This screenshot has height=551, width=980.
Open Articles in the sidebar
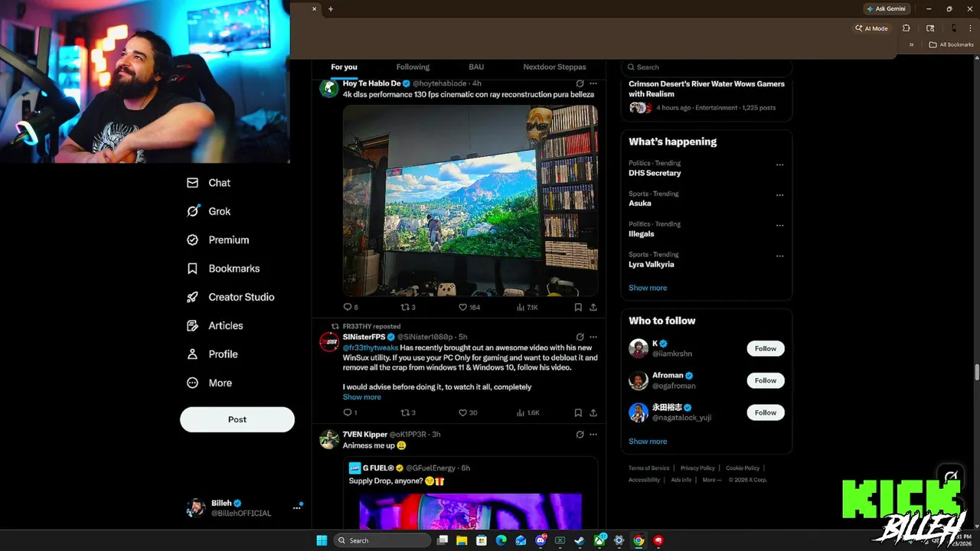tap(215, 325)
